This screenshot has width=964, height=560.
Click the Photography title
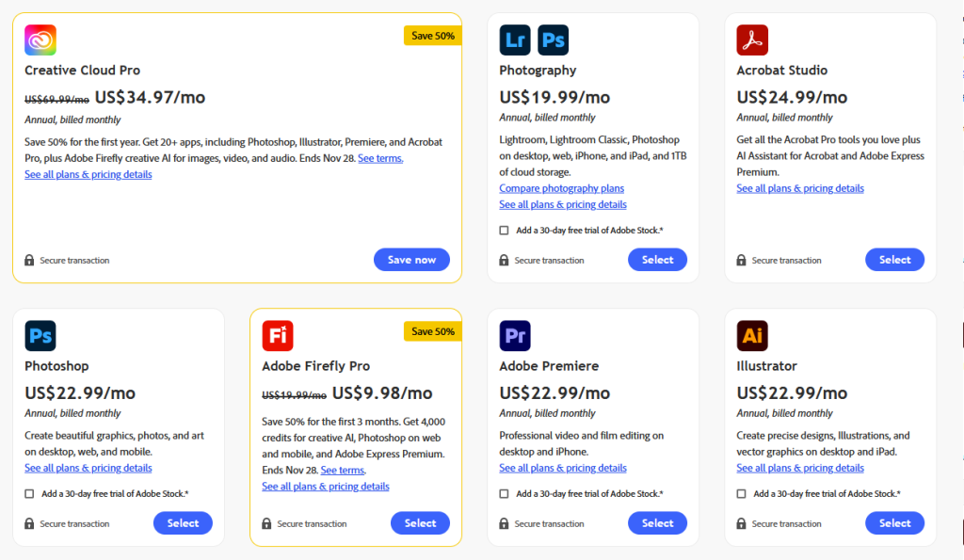coord(538,70)
